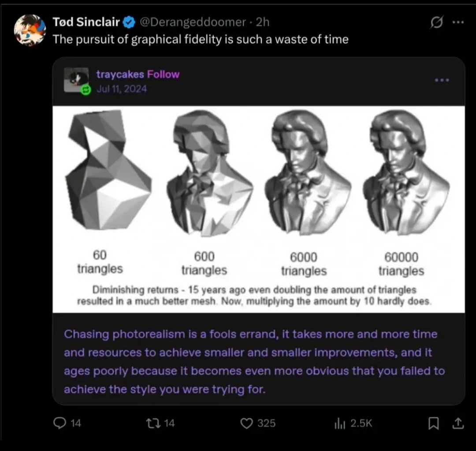Like the post with the heart icon
This screenshot has width=476, height=451.
point(246,423)
